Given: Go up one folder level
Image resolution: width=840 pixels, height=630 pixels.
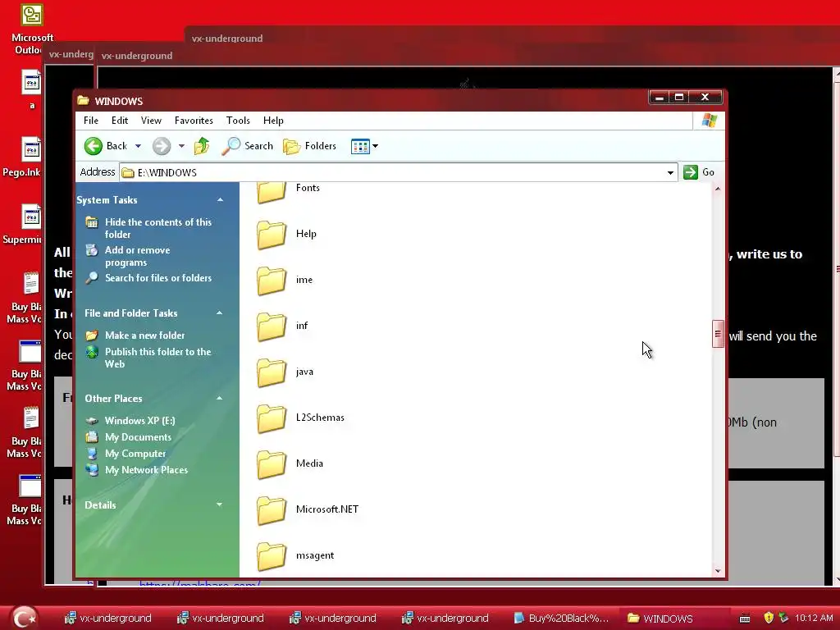Looking at the screenshot, I should [x=202, y=146].
